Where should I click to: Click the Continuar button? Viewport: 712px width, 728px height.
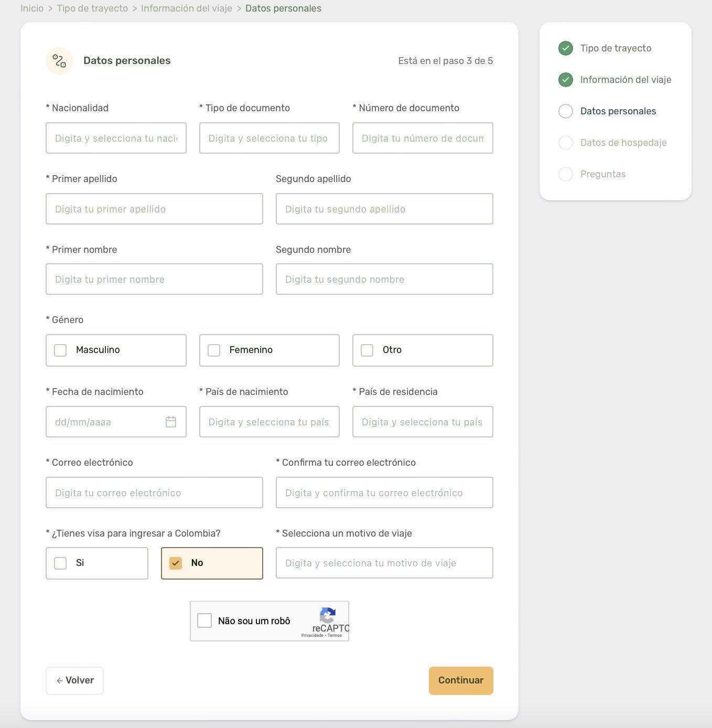[461, 681]
